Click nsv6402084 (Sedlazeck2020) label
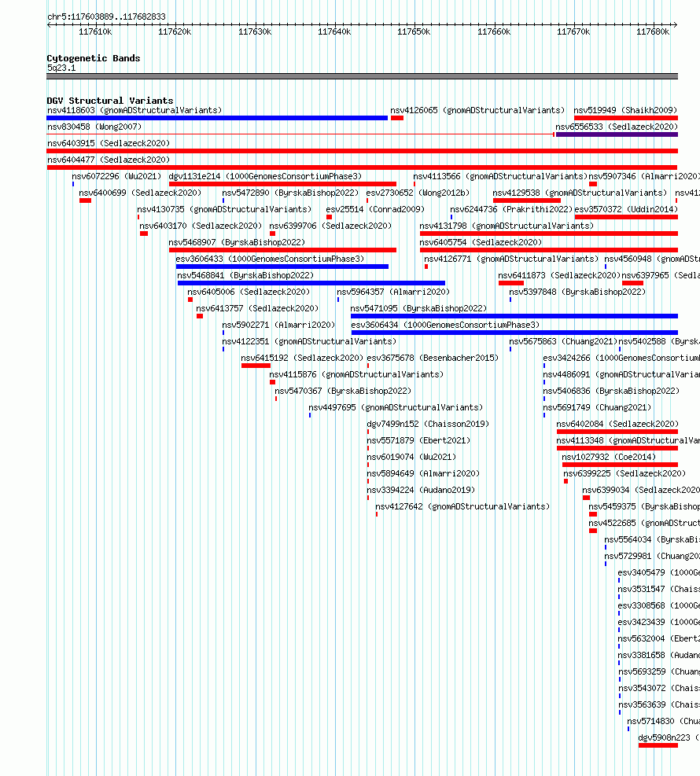This screenshot has height=776, width=700. (x=617, y=424)
